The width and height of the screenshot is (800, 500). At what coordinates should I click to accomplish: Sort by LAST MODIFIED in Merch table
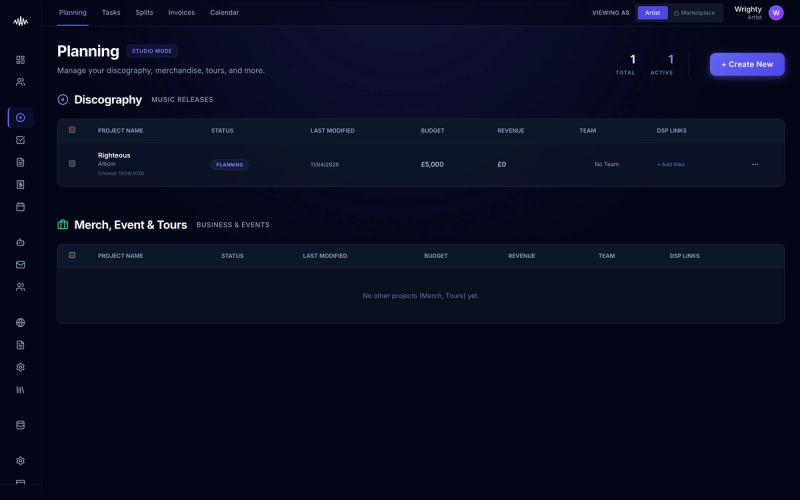coord(325,256)
